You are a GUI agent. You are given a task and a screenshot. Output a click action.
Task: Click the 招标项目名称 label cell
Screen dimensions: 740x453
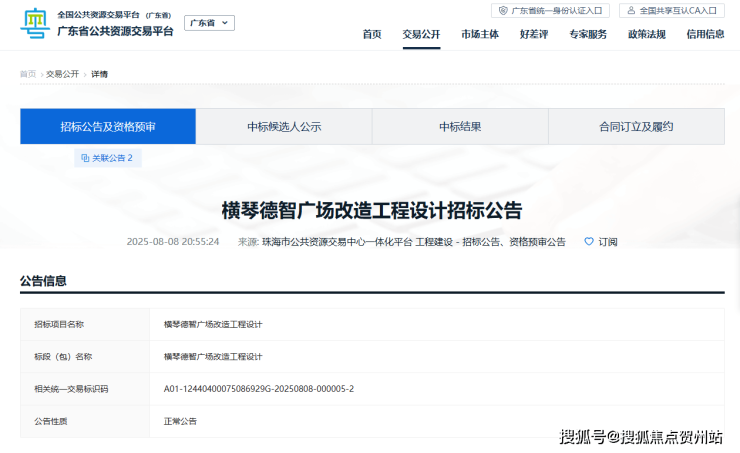tap(85, 324)
